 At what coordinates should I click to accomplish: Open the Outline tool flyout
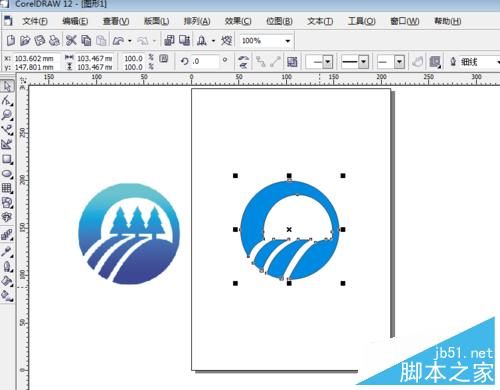pos(7,267)
